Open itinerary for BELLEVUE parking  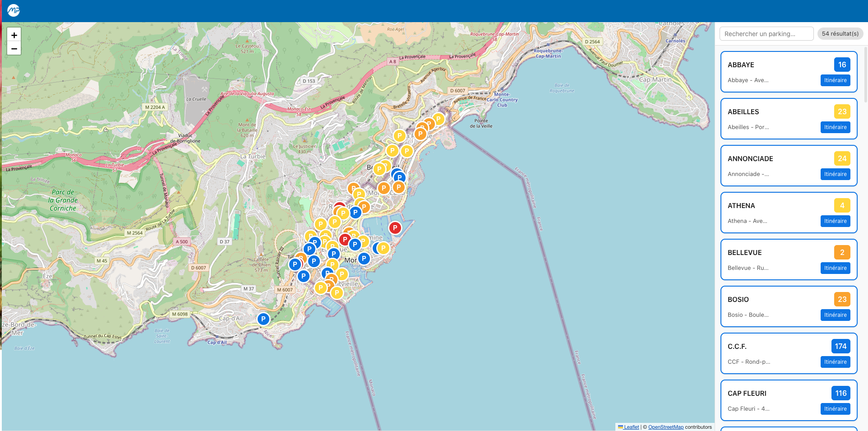[835, 268]
